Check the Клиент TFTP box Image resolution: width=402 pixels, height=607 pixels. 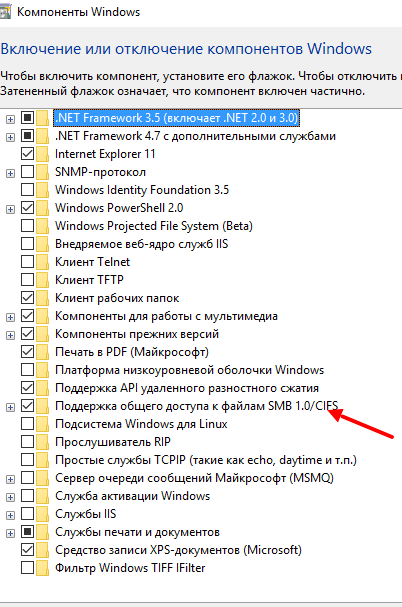tap(27, 279)
